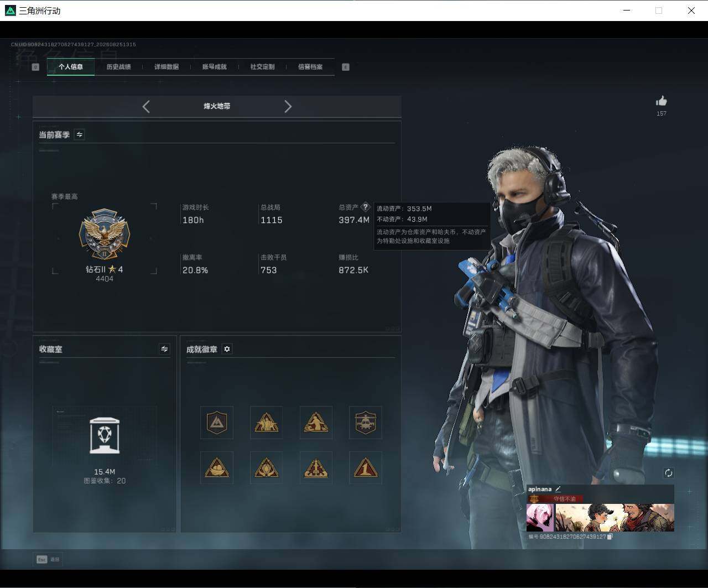
Task: Click the 图鉴收集: 20 text
Action: 105,481
